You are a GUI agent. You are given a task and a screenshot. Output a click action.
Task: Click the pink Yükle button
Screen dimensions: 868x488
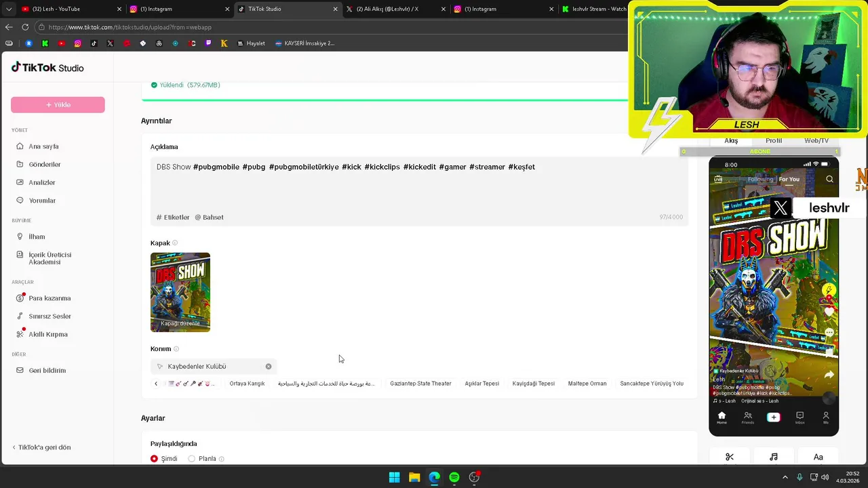[58, 105]
